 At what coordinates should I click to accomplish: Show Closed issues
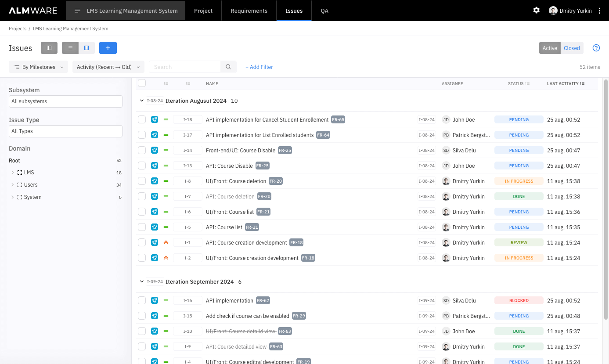(572, 48)
